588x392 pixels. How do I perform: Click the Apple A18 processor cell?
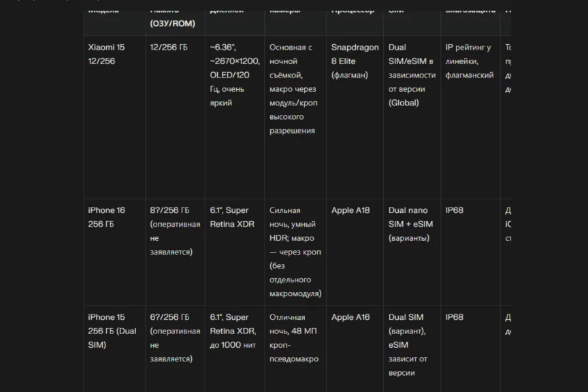(x=350, y=210)
